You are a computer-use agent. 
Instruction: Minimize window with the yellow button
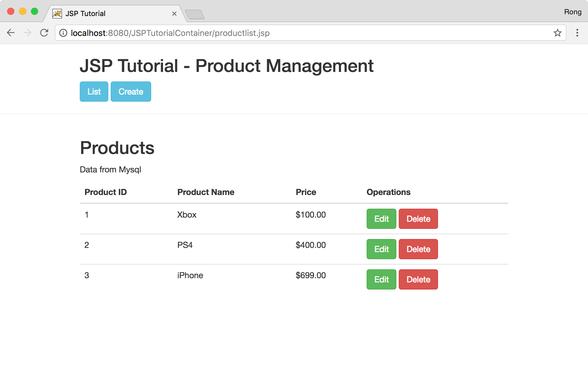(23, 11)
